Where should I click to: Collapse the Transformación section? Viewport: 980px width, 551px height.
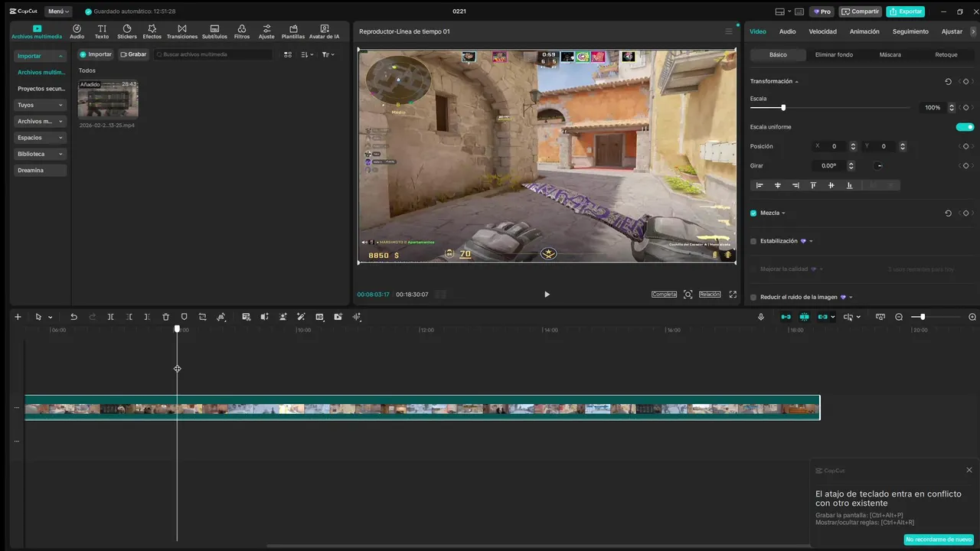pyautogui.click(x=796, y=81)
